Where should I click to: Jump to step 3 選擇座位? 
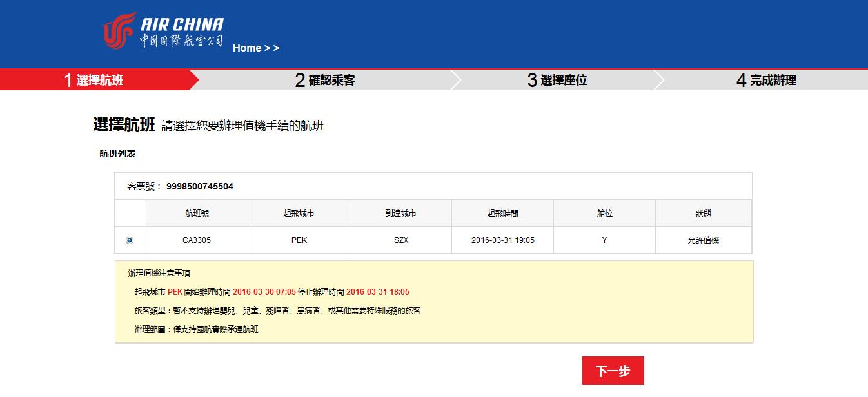coord(557,81)
